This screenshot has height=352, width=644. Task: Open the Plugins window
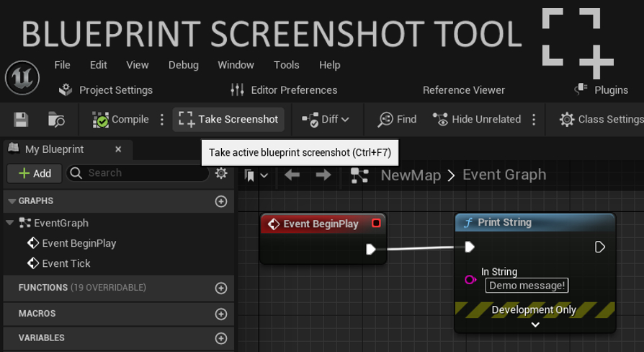click(601, 90)
